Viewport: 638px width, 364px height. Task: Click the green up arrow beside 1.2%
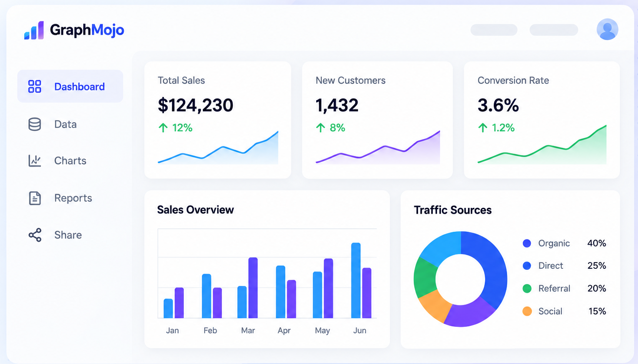click(483, 128)
